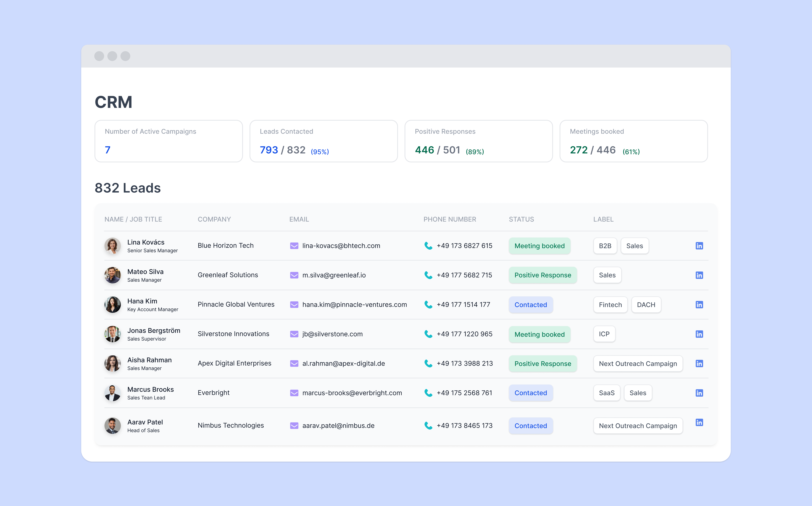The height and width of the screenshot is (506, 812).
Task: Click envelope icon next to jb@silverstone.com
Action: 294,334
